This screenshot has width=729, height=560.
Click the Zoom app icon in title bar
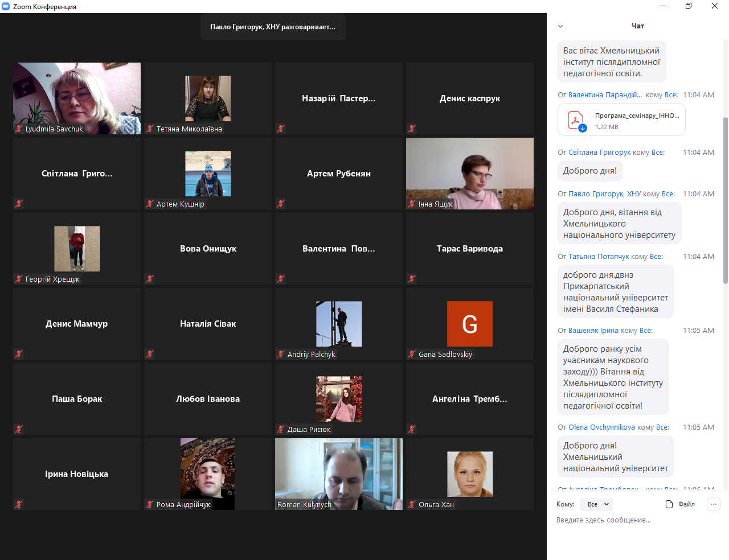6,6
